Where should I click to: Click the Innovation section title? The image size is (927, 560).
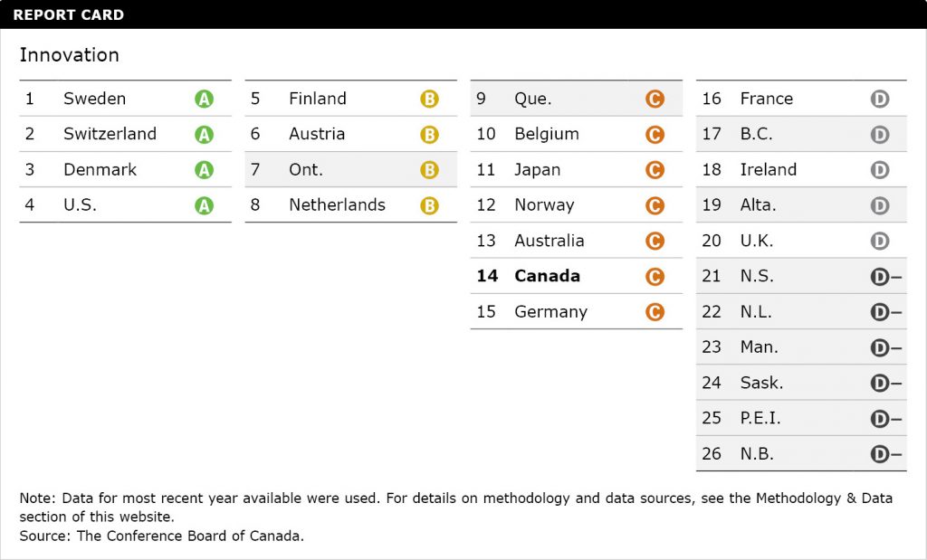(x=70, y=55)
